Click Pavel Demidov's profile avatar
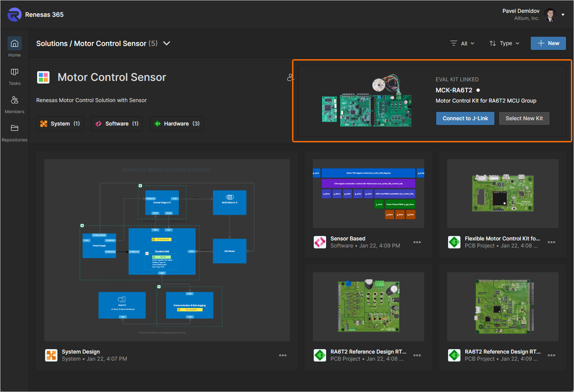 550,15
